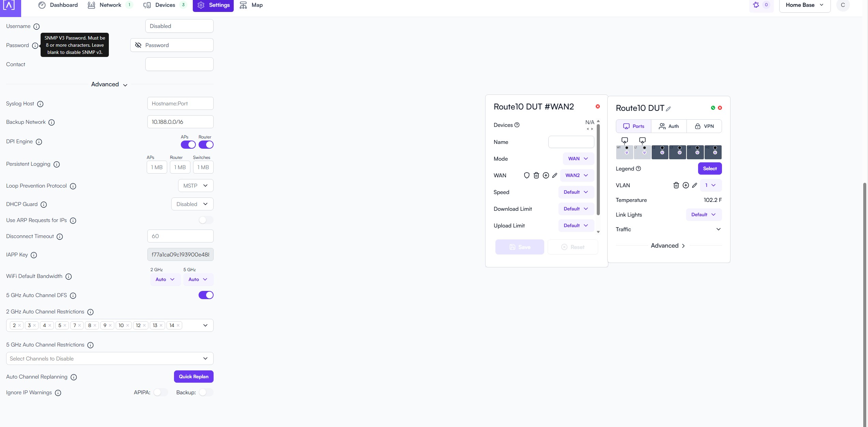Click the Quick Replan button
This screenshot has height=427, width=868.
pyautogui.click(x=193, y=377)
